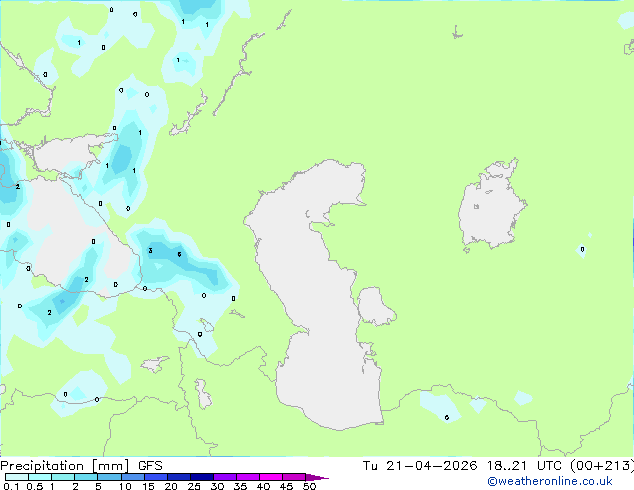This screenshot has height=490, width=634.
Task: Click the '0.1' legend scale label
Action: (11, 486)
